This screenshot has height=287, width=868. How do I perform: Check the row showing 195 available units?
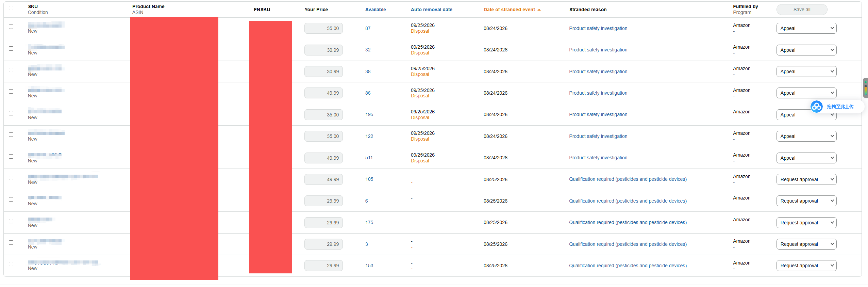tap(11, 113)
